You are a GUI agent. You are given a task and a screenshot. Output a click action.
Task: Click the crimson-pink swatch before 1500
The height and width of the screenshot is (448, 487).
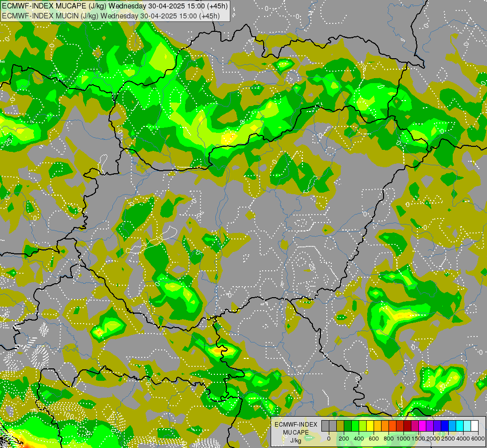click(415, 426)
